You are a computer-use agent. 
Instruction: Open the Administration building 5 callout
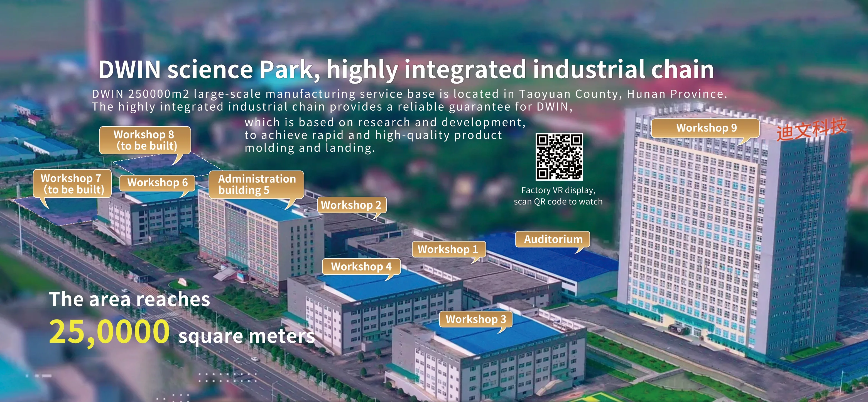(x=256, y=184)
